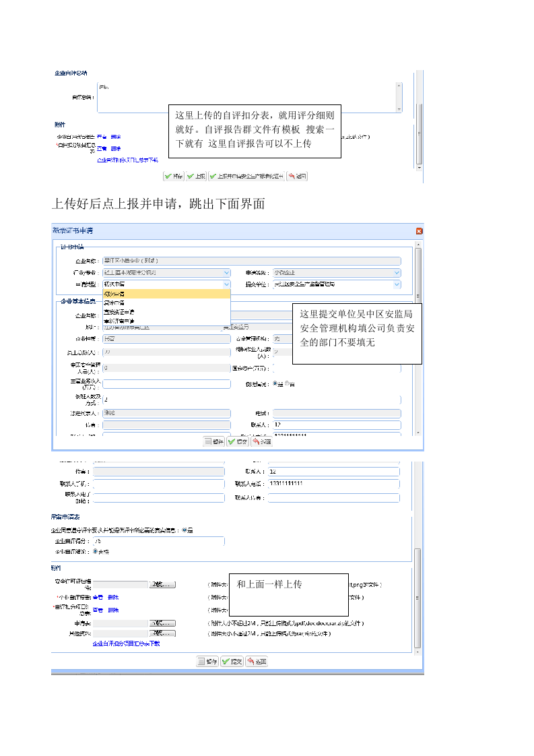534x756 pixels.
Task: Click the 企业名称 field in 证书申请 section
Action: point(252,261)
